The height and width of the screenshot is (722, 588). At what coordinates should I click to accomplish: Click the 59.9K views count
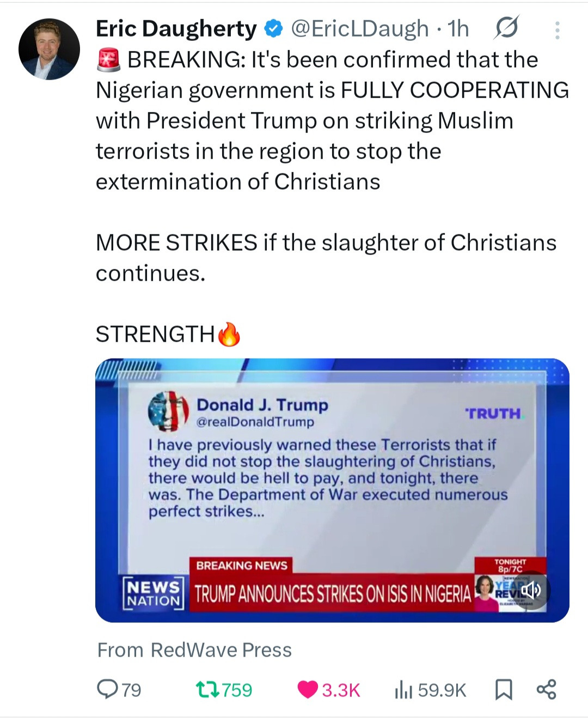(x=442, y=690)
